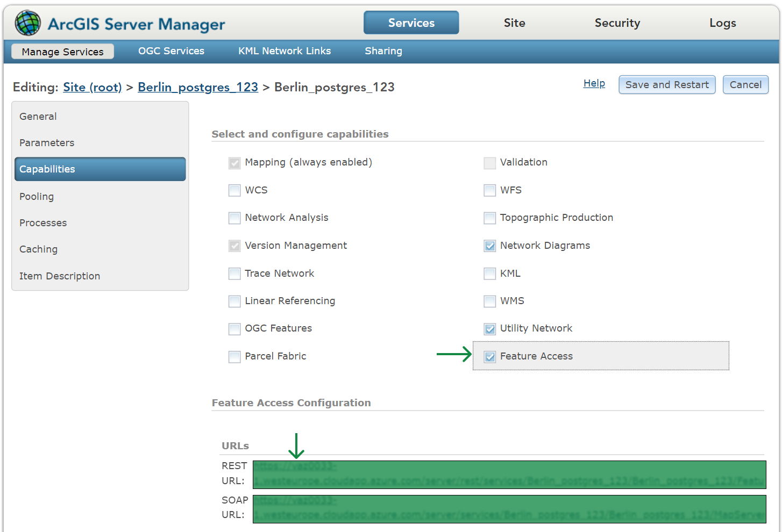Enable the WCS capability checkbox

(x=234, y=190)
